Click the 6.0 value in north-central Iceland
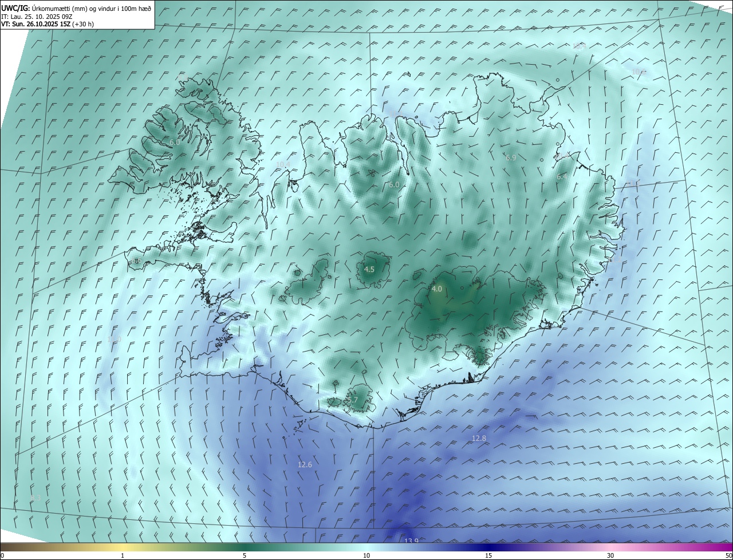Screen dimensions: 733x560 [x=394, y=185]
